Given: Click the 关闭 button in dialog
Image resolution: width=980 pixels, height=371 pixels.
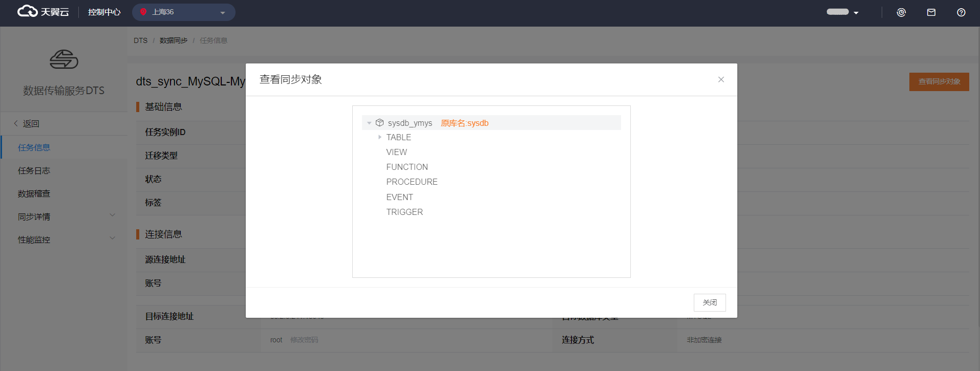Looking at the screenshot, I should coord(709,302).
